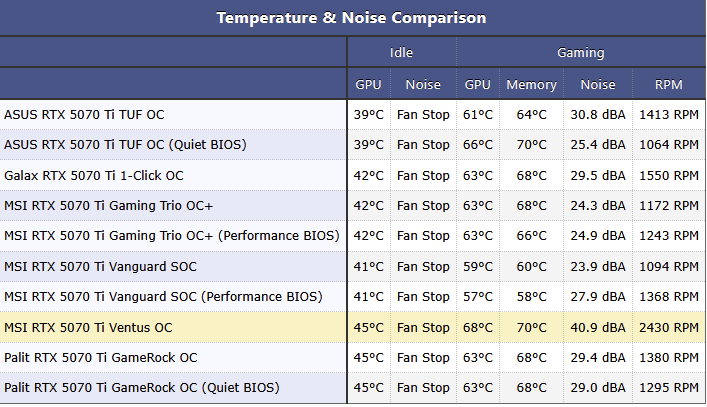The height and width of the screenshot is (407, 707).
Task: Click Palit RTX 5070 Ti GameRock OC name
Action: tap(101, 357)
